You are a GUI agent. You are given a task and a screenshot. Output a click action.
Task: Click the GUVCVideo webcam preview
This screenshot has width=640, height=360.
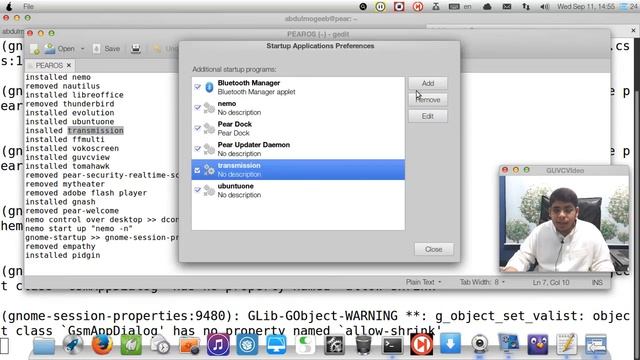click(564, 224)
